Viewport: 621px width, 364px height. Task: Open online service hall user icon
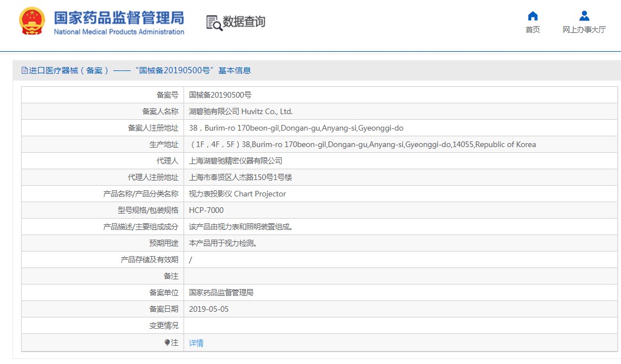click(x=584, y=16)
